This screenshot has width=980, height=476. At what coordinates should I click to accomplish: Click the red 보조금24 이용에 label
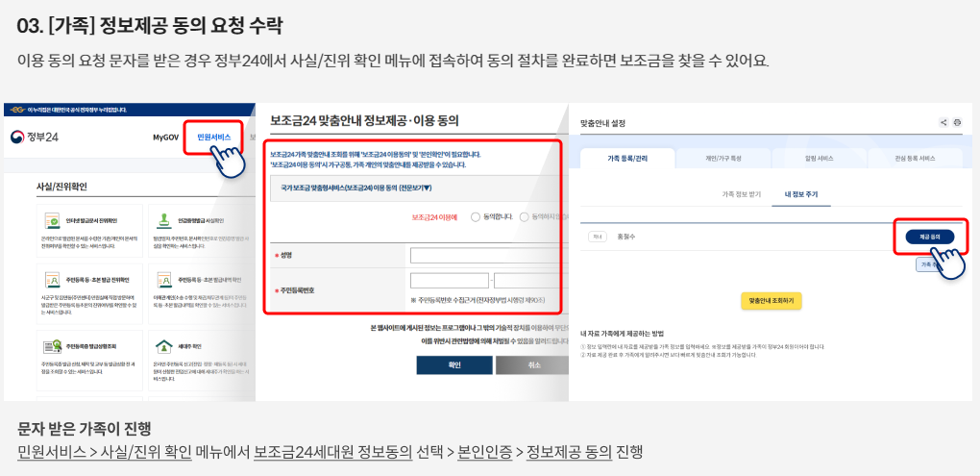(434, 217)
